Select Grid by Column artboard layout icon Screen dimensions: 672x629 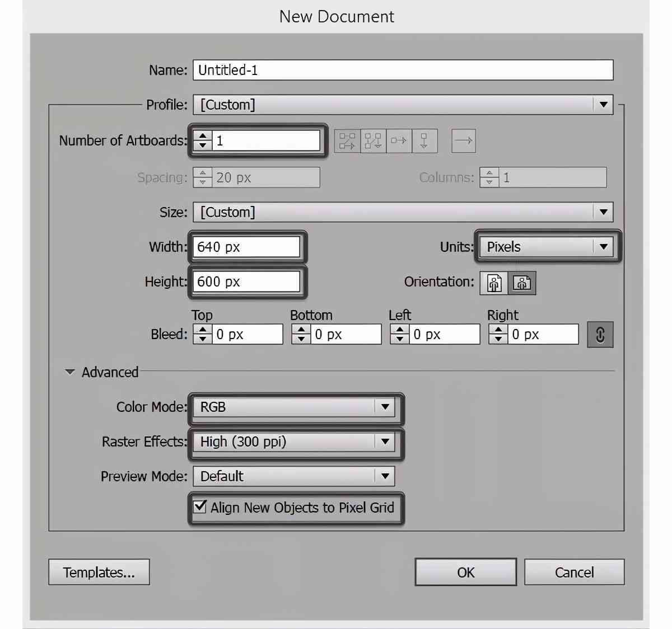tap(373, 140)
